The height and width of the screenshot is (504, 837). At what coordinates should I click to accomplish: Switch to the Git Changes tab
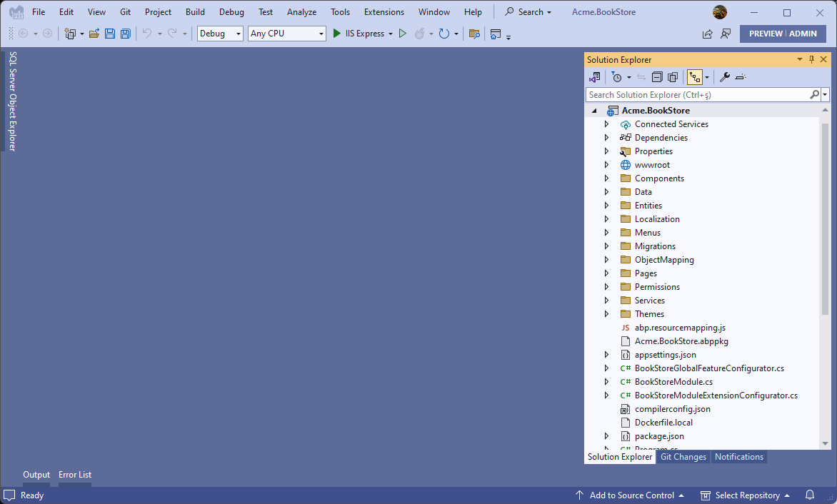point(683,457)
